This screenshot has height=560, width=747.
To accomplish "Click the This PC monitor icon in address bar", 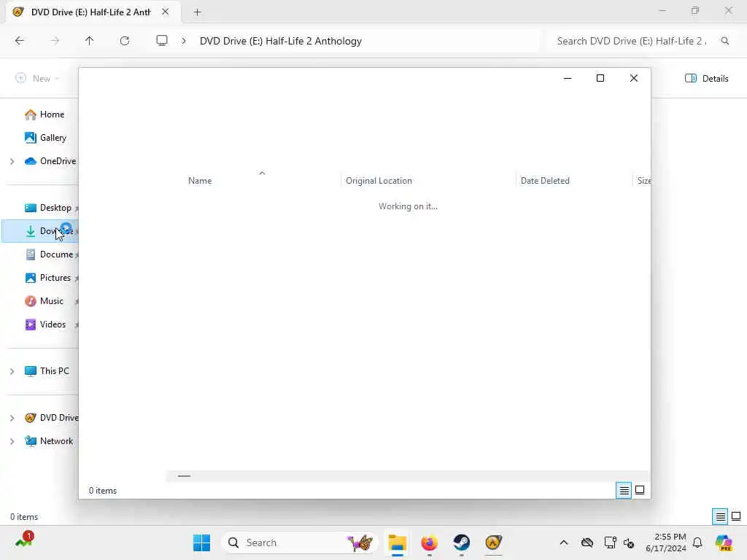I will [x=162, y=41].
